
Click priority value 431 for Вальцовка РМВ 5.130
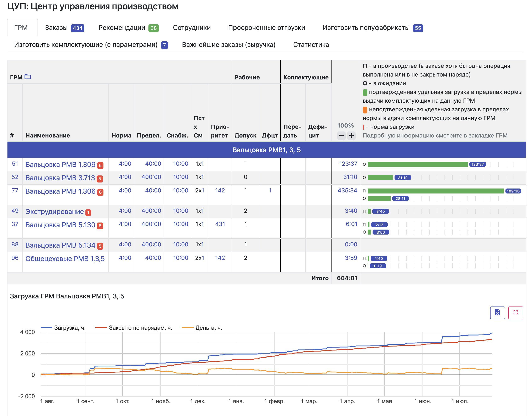pyautogui.click(x=220, y=224)
